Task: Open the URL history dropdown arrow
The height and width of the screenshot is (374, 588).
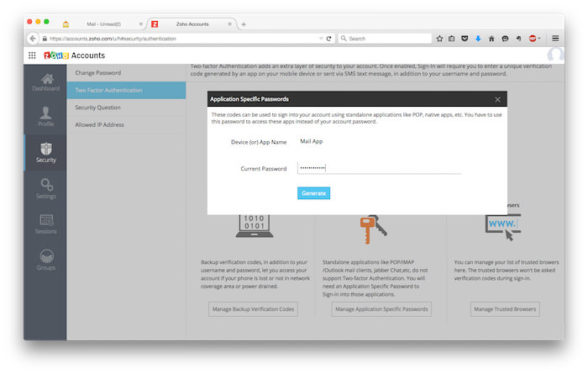Action: click(x=321, y=39)
